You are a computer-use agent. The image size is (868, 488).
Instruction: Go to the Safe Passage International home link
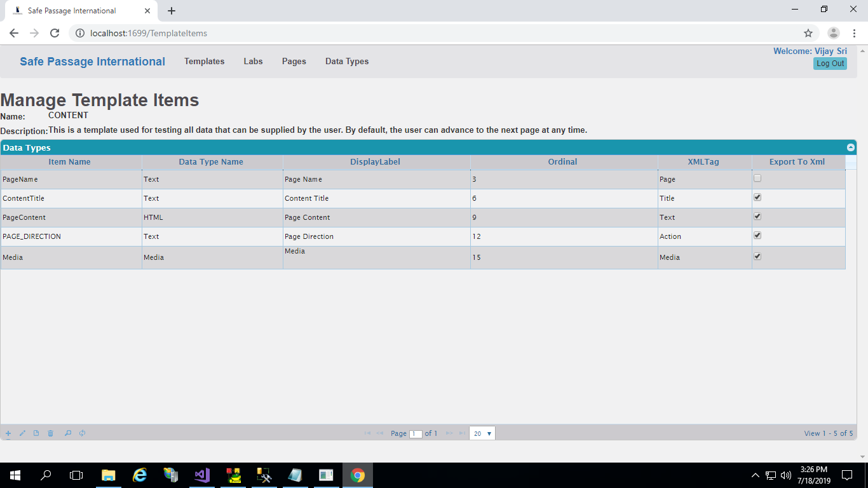[92, 62]
